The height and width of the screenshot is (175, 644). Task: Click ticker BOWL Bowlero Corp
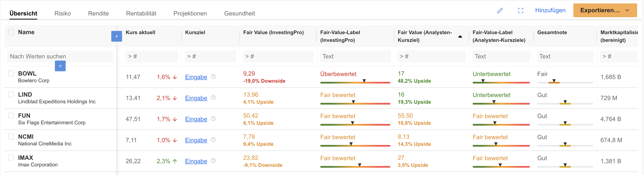(x=34, y=77)
